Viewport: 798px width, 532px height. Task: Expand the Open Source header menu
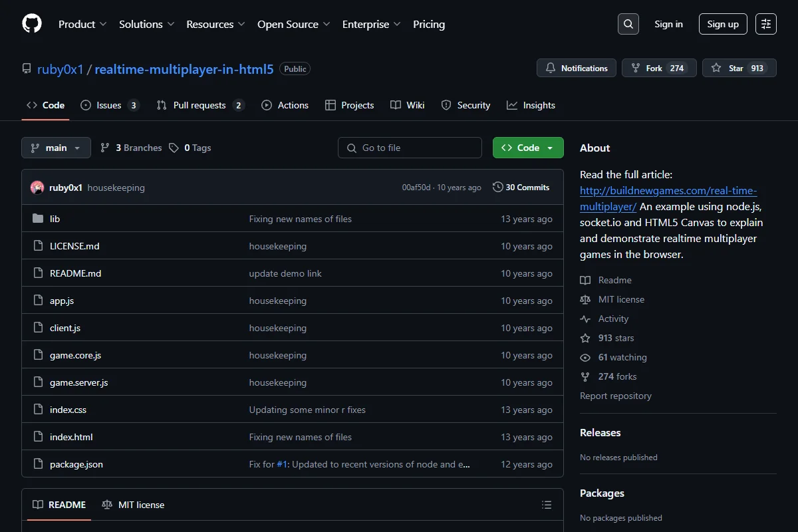pyautogui.click(x=294, y=24)
